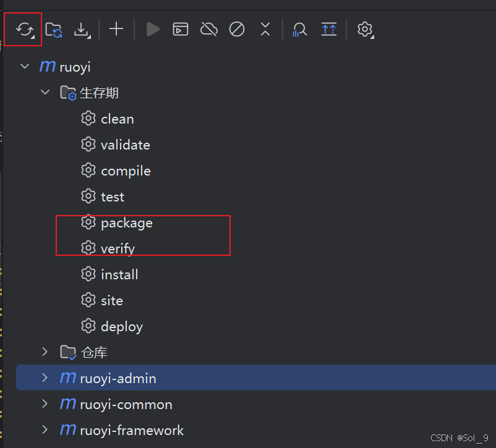Viewport: 496px width, 448px height.
Task: Collapse all tree nodes
Action: pyautogui.click(x=265, y=29)
